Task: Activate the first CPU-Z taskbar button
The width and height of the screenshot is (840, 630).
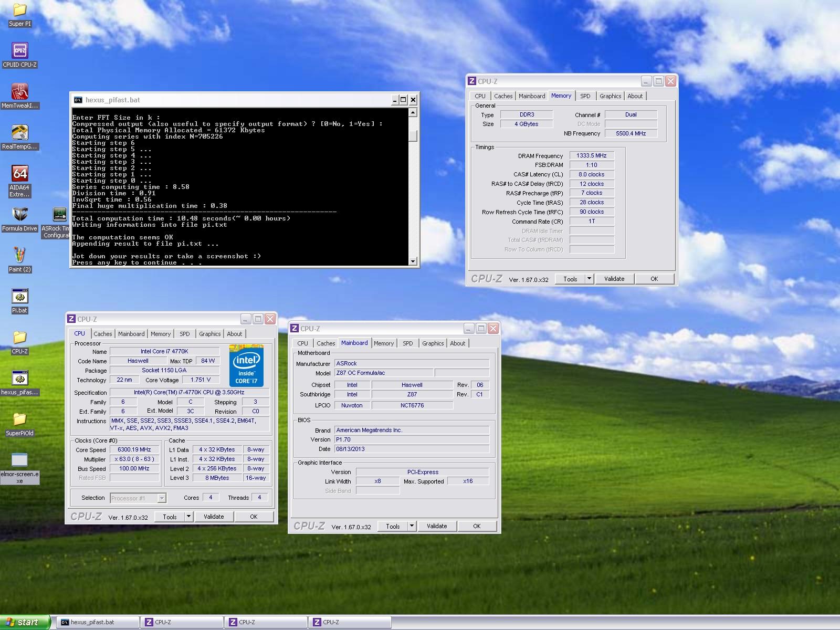Action: [182, 622]
